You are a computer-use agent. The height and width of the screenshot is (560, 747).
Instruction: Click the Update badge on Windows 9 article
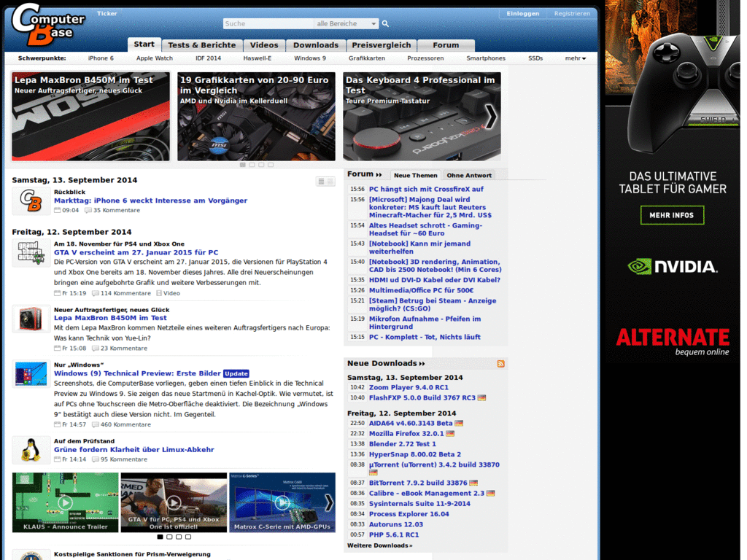(236, 373)
